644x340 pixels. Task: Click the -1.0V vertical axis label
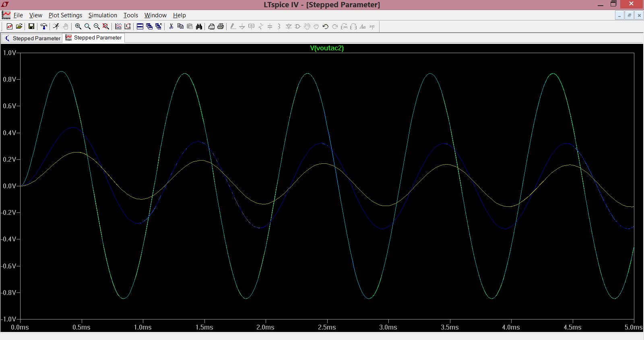[x=8, y=319]
